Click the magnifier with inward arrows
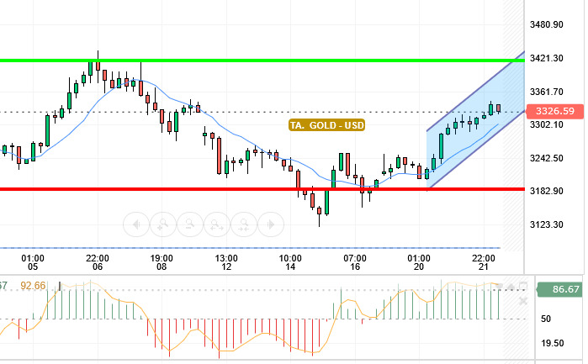 pos(244,224)
